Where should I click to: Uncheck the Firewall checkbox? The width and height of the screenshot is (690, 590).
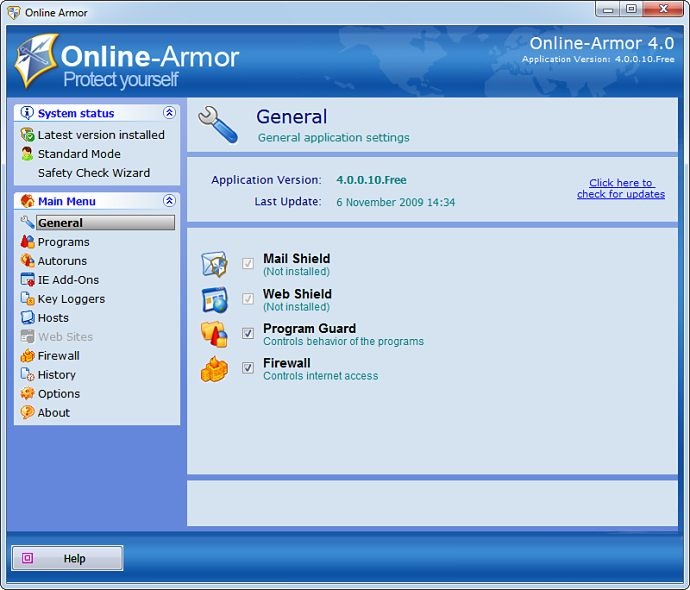[248, 369]
